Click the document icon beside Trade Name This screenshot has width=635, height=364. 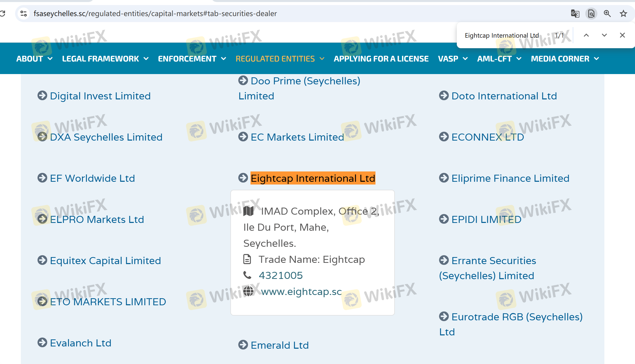(x=247, y=259)
